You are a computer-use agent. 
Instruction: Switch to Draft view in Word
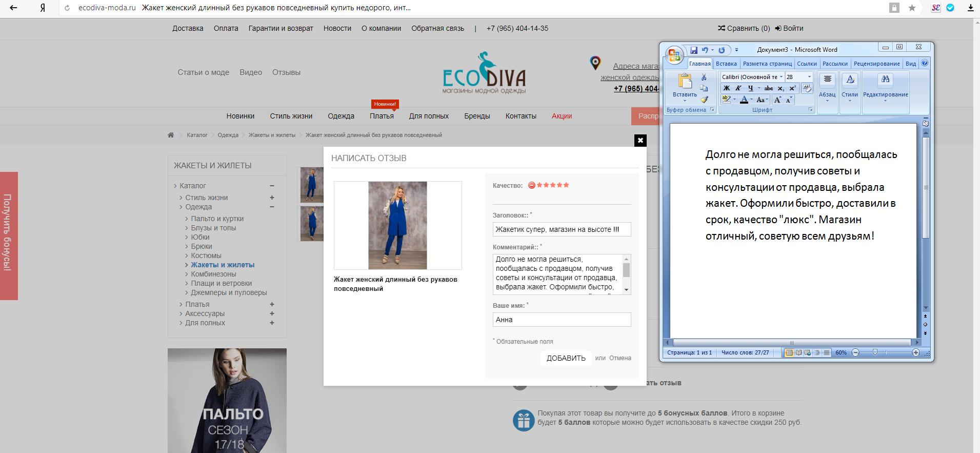[x=827, y=352]
